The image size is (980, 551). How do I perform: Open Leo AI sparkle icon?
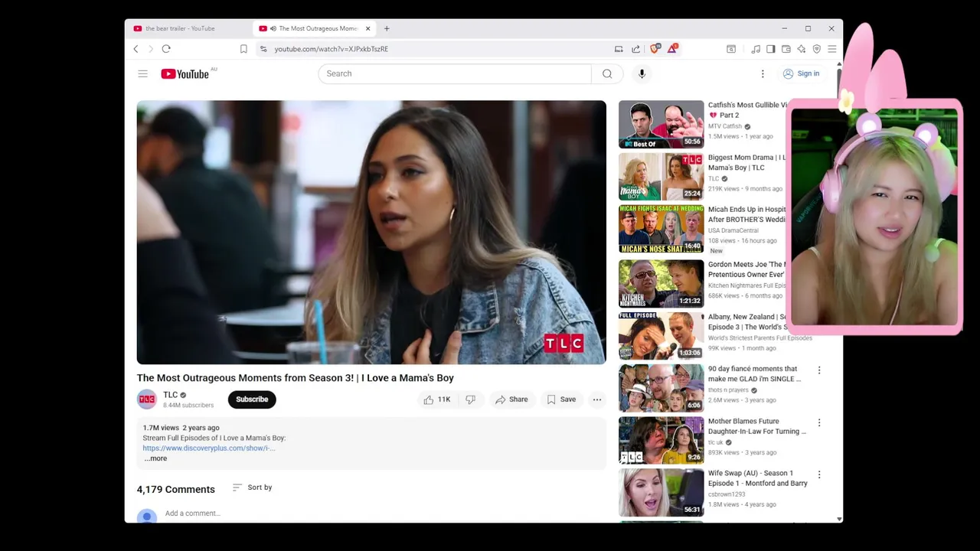click(x=801, y=49)
